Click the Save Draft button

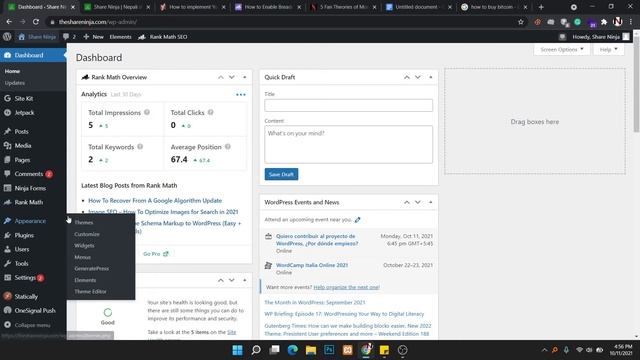(281, 174)
